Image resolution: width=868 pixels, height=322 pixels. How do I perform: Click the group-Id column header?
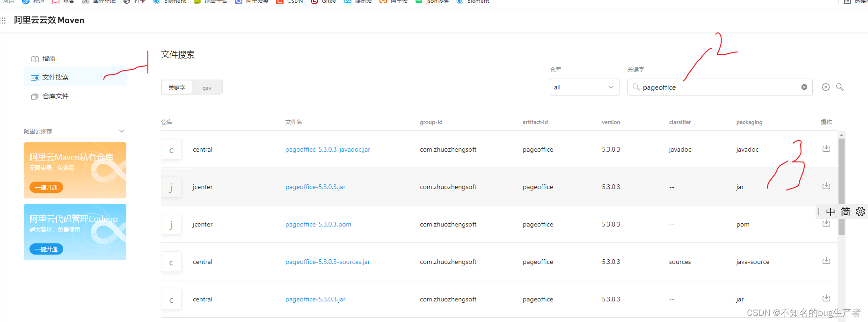[431, 122]
